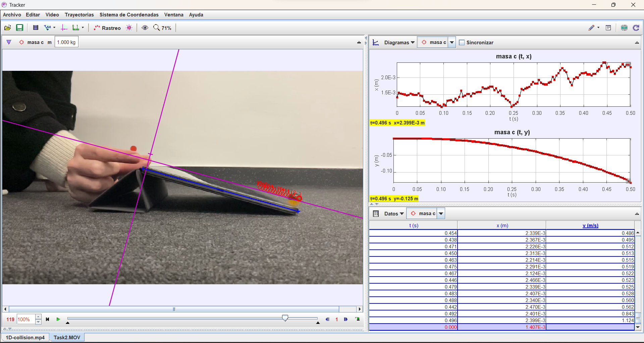Open the Ayuda menu
The height and width of the screenshot is (343, 644).
(x=196, y=15)
